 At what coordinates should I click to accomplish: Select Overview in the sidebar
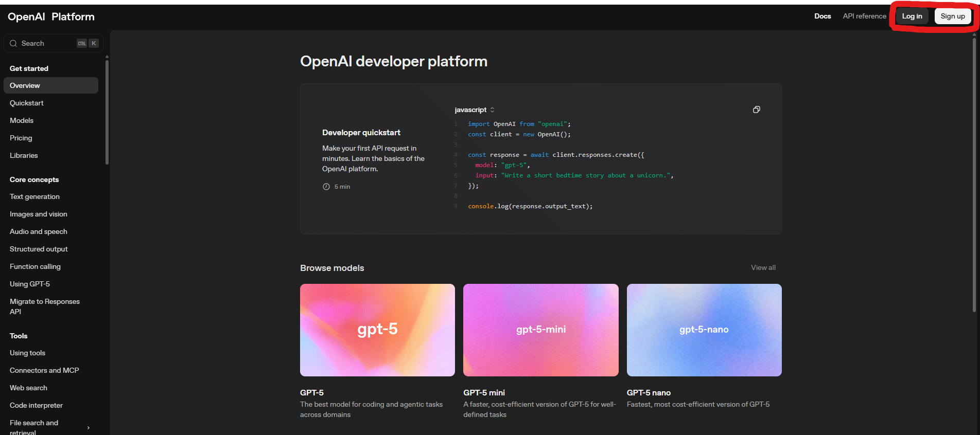pos(51,85)
